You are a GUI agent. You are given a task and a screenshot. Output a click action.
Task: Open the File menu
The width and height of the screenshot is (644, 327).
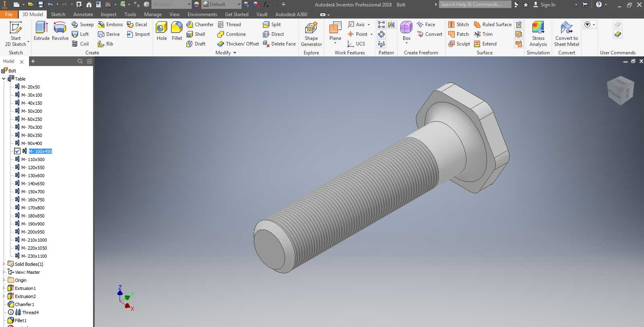point(9,14)
